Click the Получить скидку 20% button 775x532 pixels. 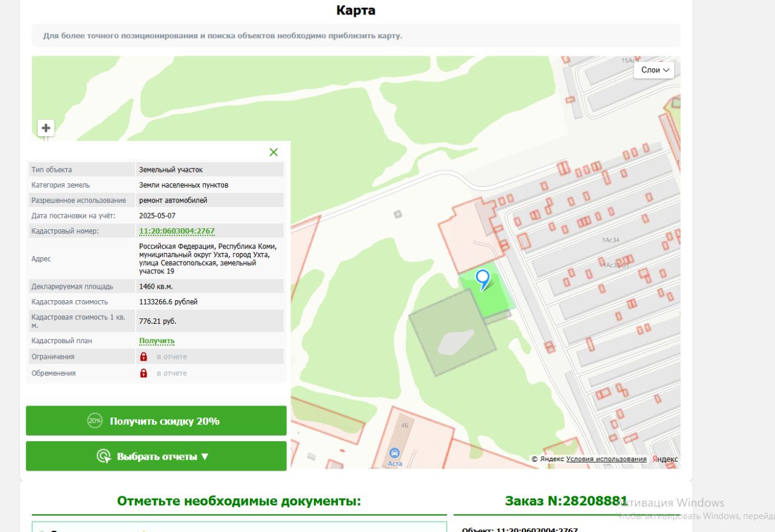156,421
